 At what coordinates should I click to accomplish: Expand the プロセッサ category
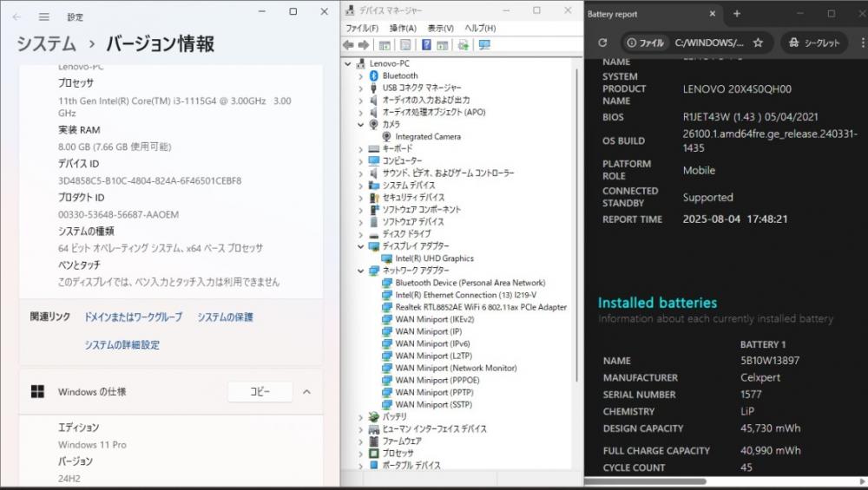[x=361, y=453]
